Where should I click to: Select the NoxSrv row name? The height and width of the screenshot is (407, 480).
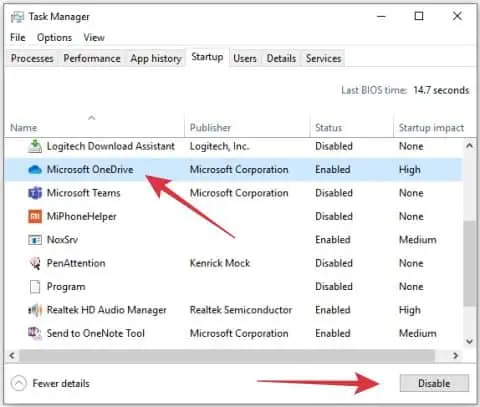tap(62, 240)
